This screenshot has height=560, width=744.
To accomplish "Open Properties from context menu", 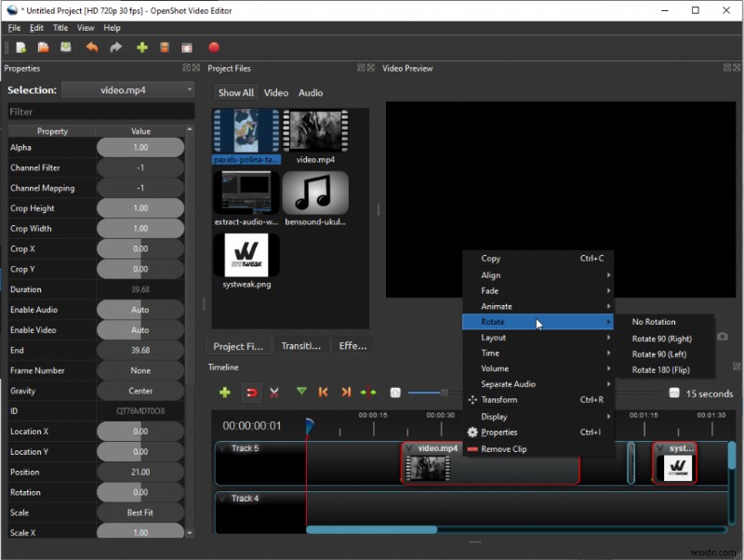I will 538,433.
